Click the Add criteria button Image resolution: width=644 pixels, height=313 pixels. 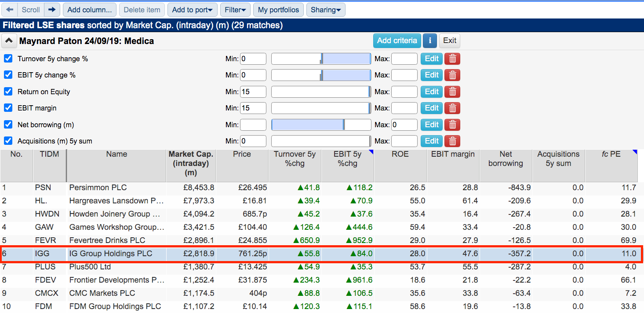[x=397, y=41]
